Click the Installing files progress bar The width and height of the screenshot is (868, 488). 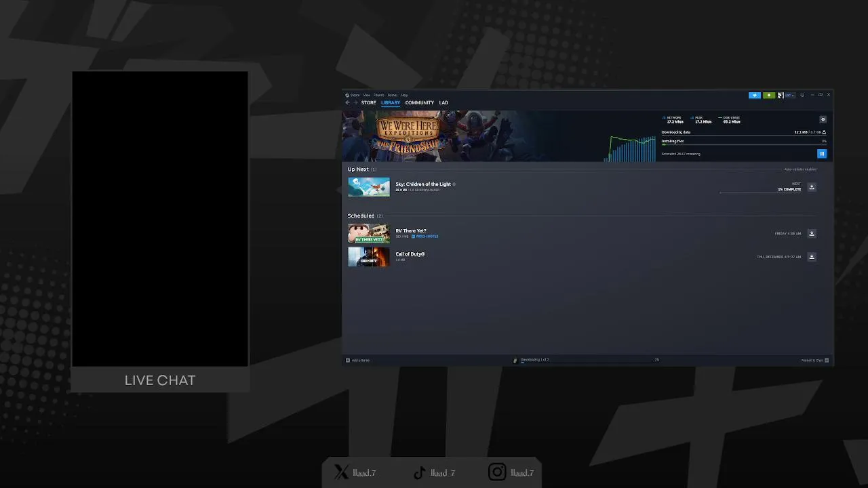point(744,144)
